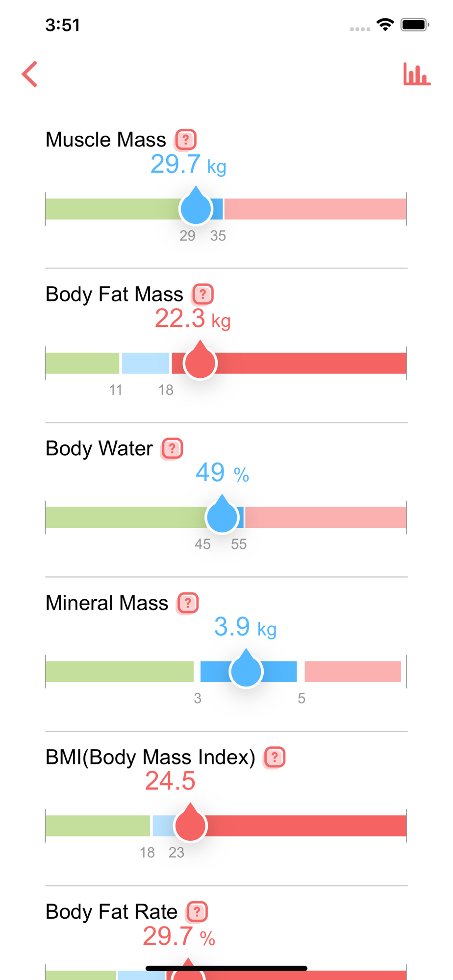Tap the Body Water drop indicator
This screenshot has height=980, width=453.
coord(222,516)
